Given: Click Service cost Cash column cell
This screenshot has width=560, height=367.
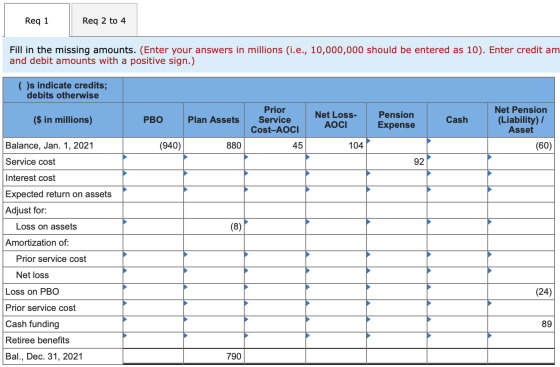Looking at the screenshot, I should pos(457,162).
